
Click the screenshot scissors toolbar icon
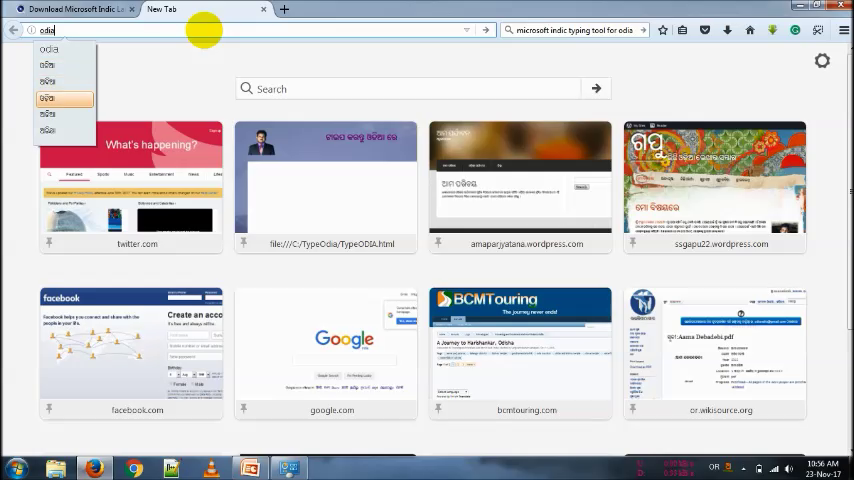click(818, 30)
